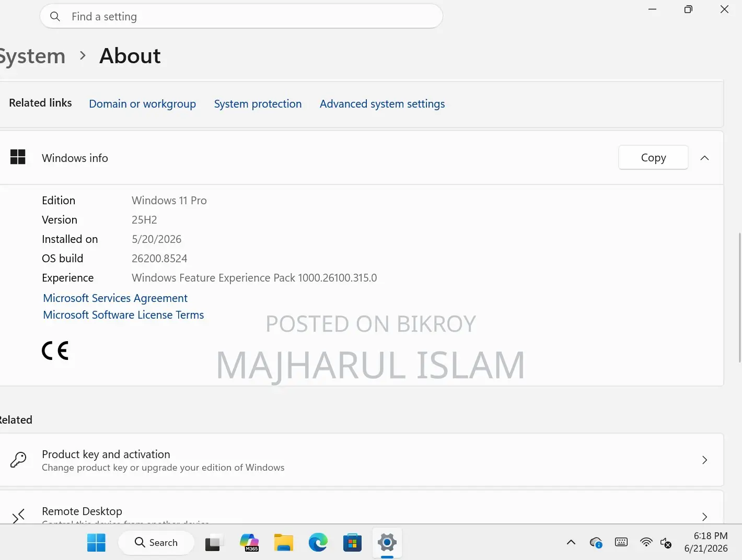This screenshot has height=560, width=742.
Task: Open Domain or workgroup link
Action: point(142,104)
